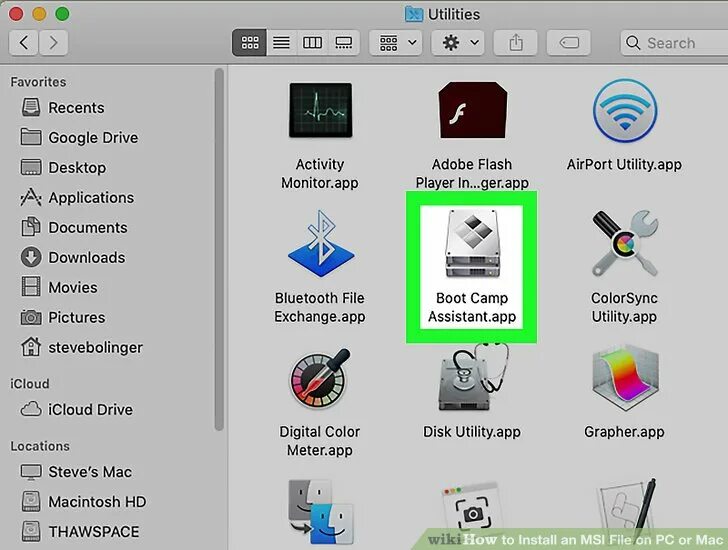Open Desktop in the sidebar
Screen dimensions: 728x550
(x=64, y=168)
